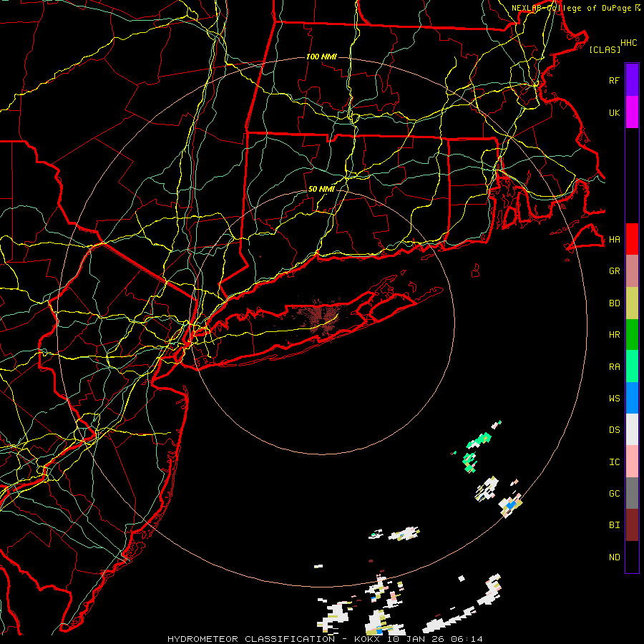Pick the HR dark green legend swatch
This screenshot has height=644, width=644.
[632, 335]
